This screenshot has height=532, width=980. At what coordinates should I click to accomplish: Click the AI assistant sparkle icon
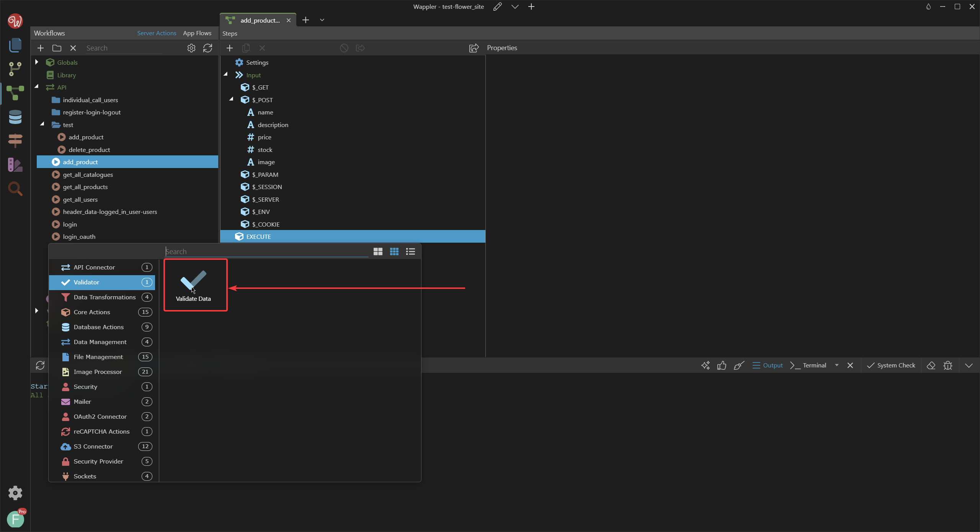click(x=706, y=366)
